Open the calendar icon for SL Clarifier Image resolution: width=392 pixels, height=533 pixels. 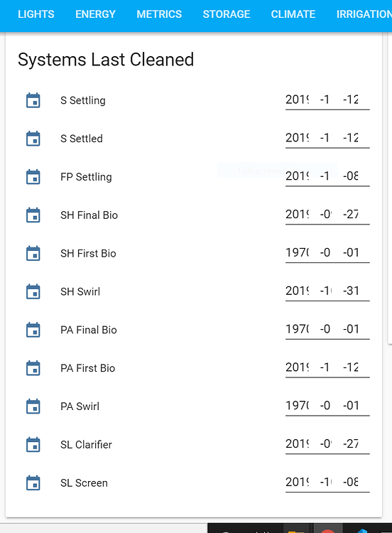tap(33, 445)
